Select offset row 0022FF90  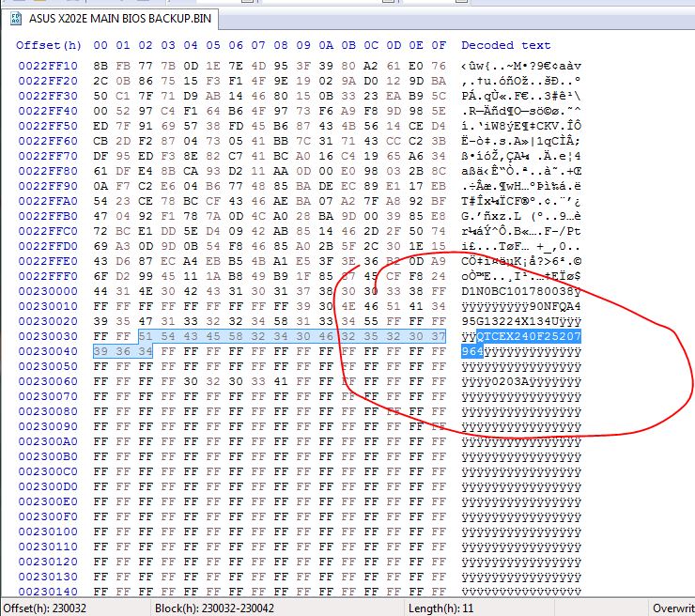coord(48,186)
